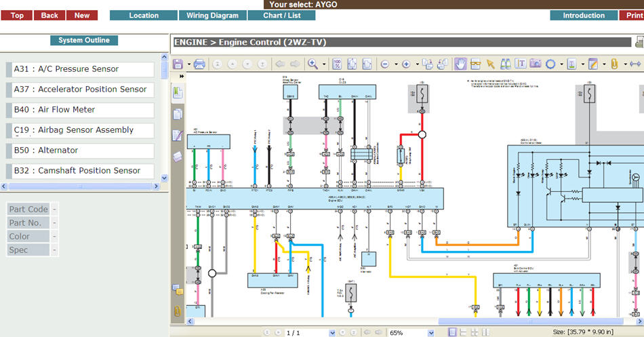Screen dimensions: 644x337
Task: Click the New button
Action: (82, 16)
